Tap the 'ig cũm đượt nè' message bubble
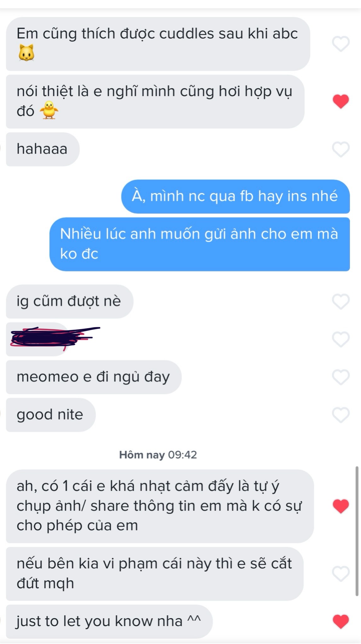This screenshot has height=644, width=361. pos(70,302)
